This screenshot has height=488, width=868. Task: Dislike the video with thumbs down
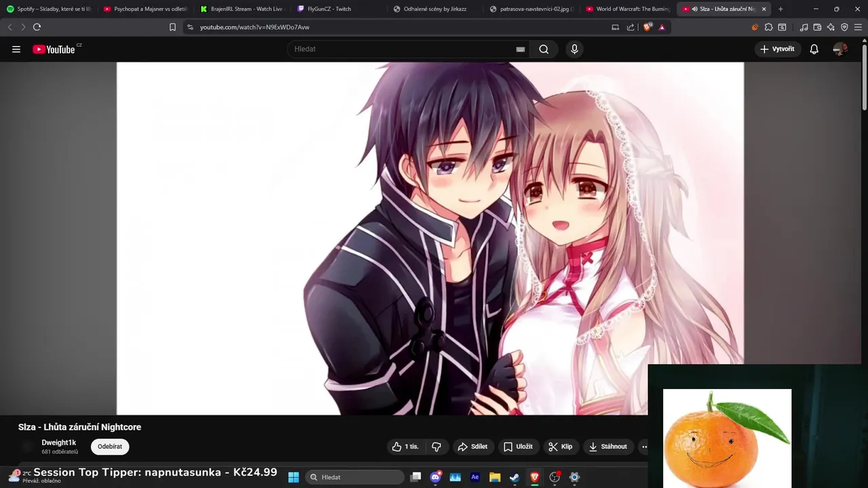click(x=436, y=447)
